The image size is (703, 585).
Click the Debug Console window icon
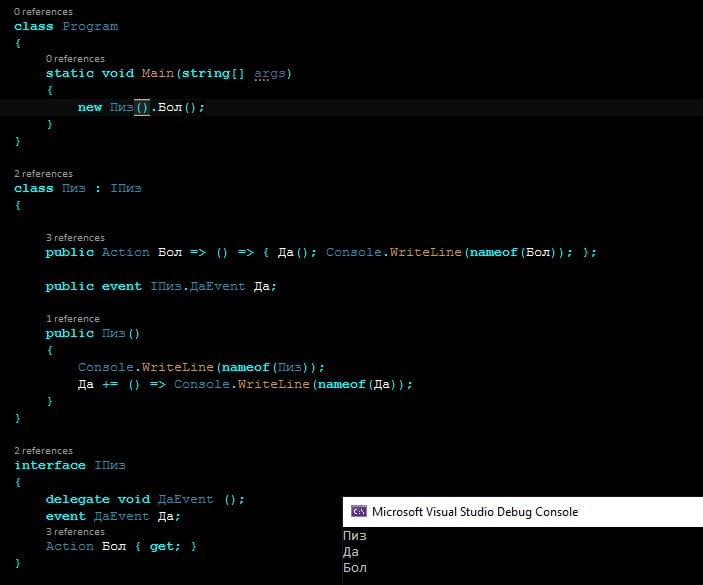pos(359,511)
